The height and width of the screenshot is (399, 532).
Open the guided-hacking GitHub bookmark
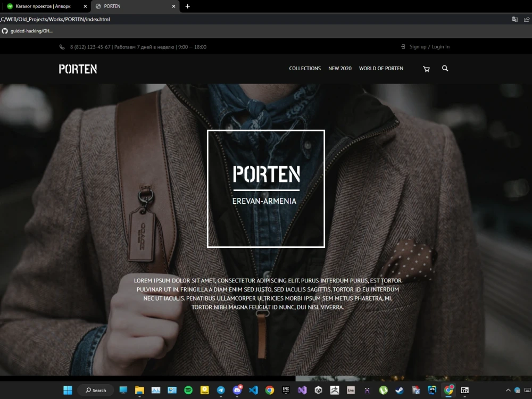coord(27,31)
